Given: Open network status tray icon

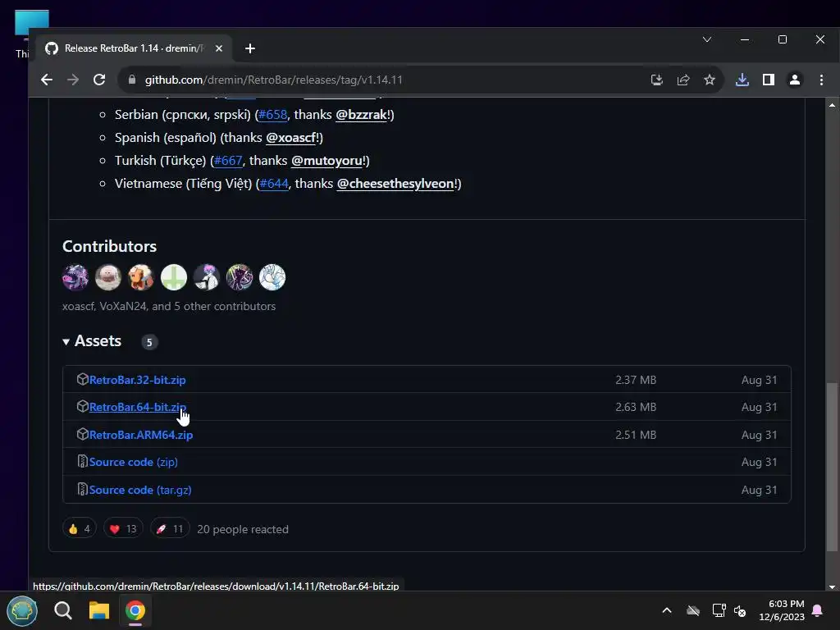Looking at the screenshot, I should click(719, 610).
